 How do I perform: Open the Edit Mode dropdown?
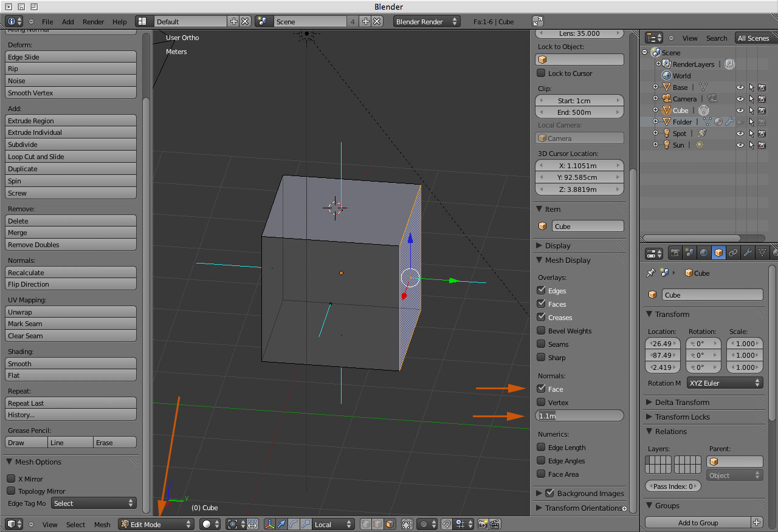156,524
